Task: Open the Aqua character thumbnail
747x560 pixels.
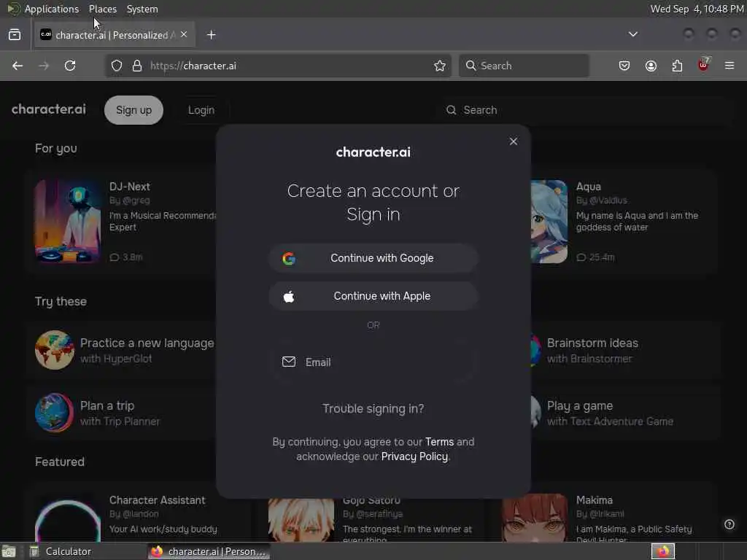Action: 549,222
